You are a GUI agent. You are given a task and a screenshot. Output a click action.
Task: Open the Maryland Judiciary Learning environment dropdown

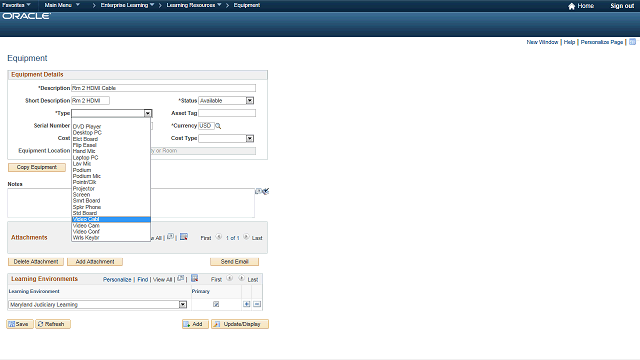[x=183, y=304]
